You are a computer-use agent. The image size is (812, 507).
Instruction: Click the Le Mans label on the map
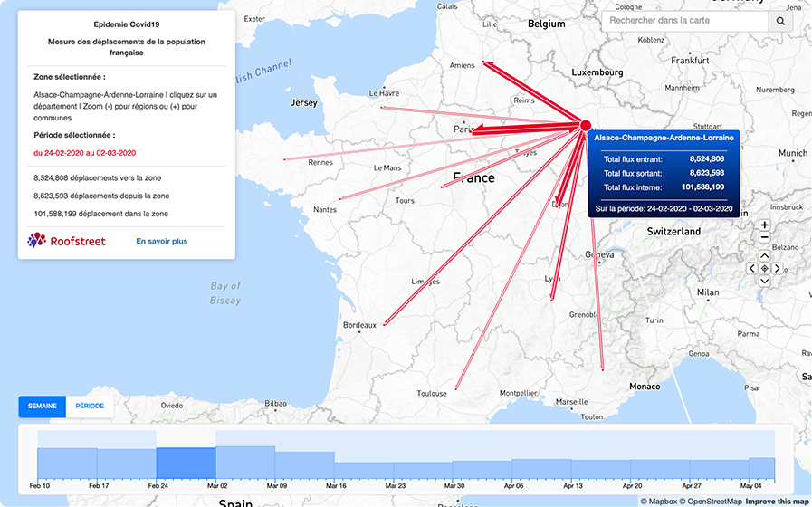click(387, 168)
